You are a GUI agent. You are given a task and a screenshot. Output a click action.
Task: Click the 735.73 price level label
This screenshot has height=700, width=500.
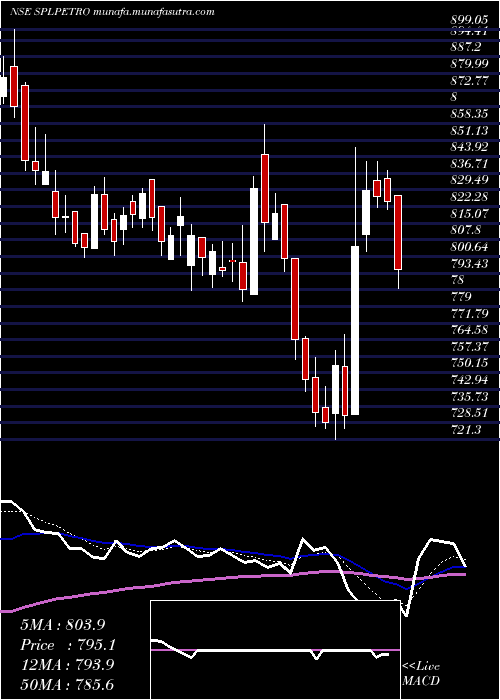(x=470, y=397)
